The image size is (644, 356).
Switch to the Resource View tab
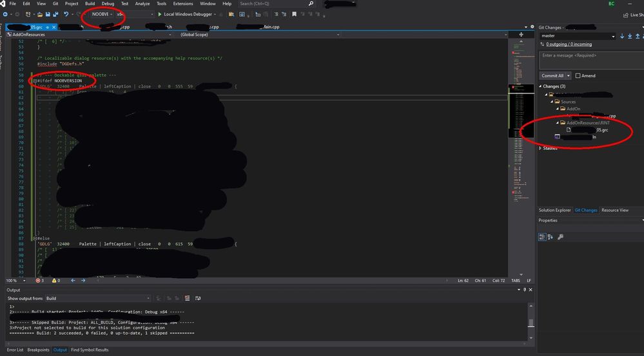point(615,210)
